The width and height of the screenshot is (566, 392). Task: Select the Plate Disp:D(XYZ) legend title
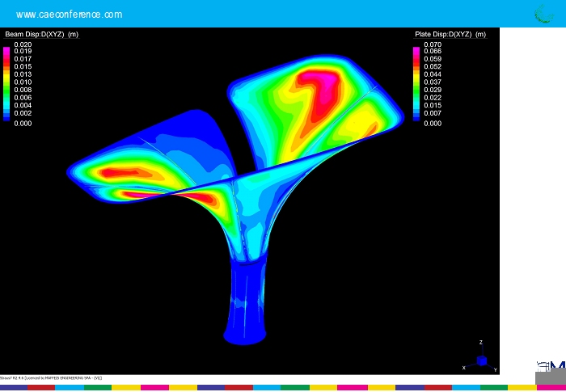pyautogui.click(x=450, y=35)
